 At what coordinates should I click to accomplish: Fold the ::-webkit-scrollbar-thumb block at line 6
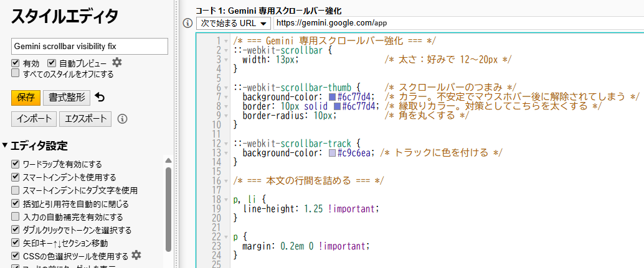coord(225,87)
